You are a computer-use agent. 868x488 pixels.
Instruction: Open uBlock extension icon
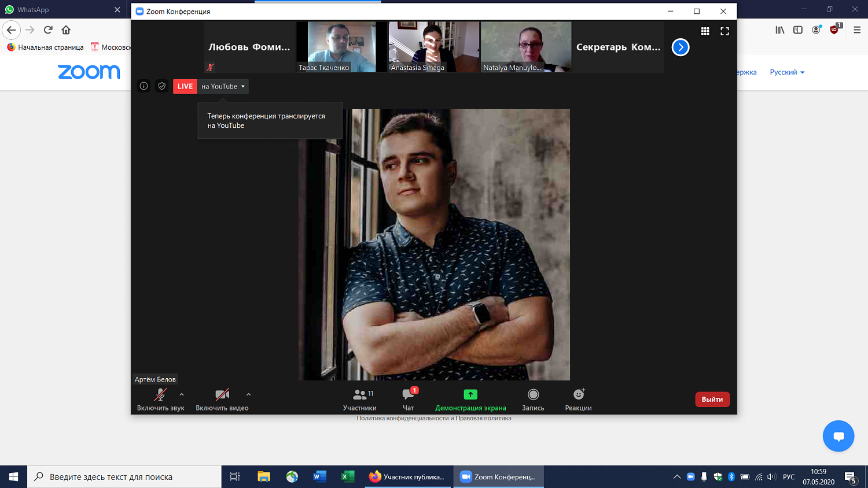point(835,29)
